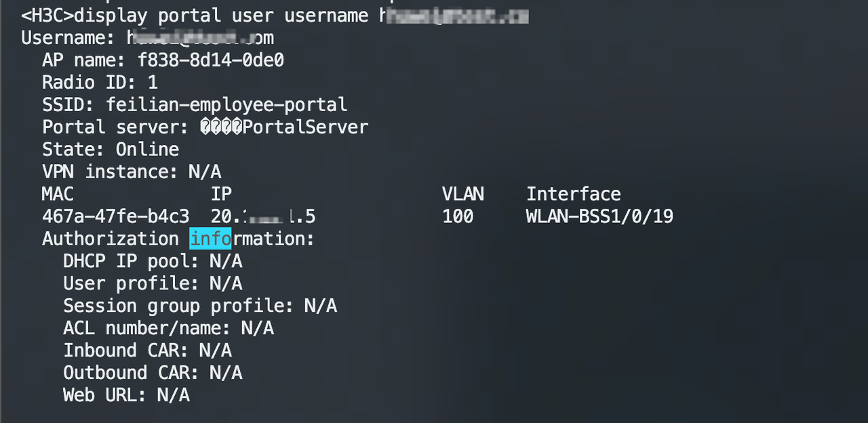Click the DHCP IP pool line

[x=153, y=261]
